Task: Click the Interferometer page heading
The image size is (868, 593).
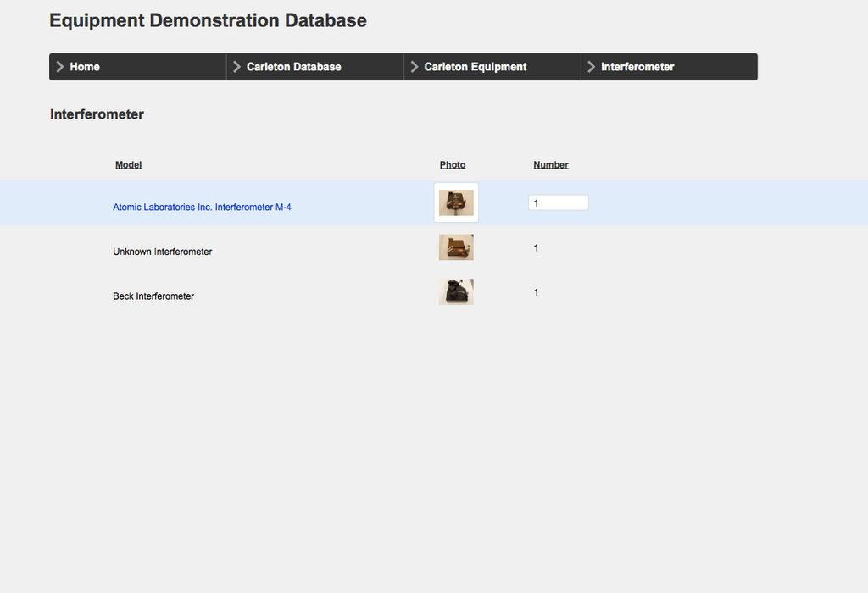Action: coord(97,114)
